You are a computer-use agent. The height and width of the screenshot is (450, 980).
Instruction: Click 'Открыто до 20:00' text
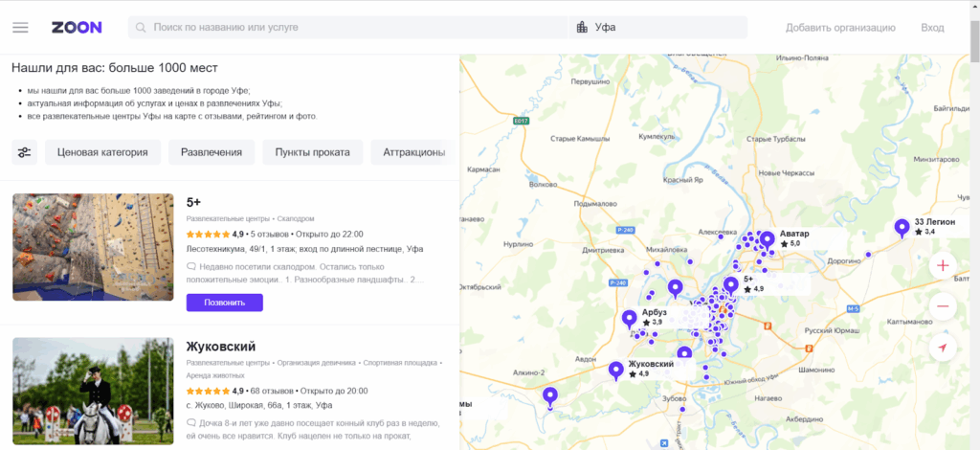point(334,392)
